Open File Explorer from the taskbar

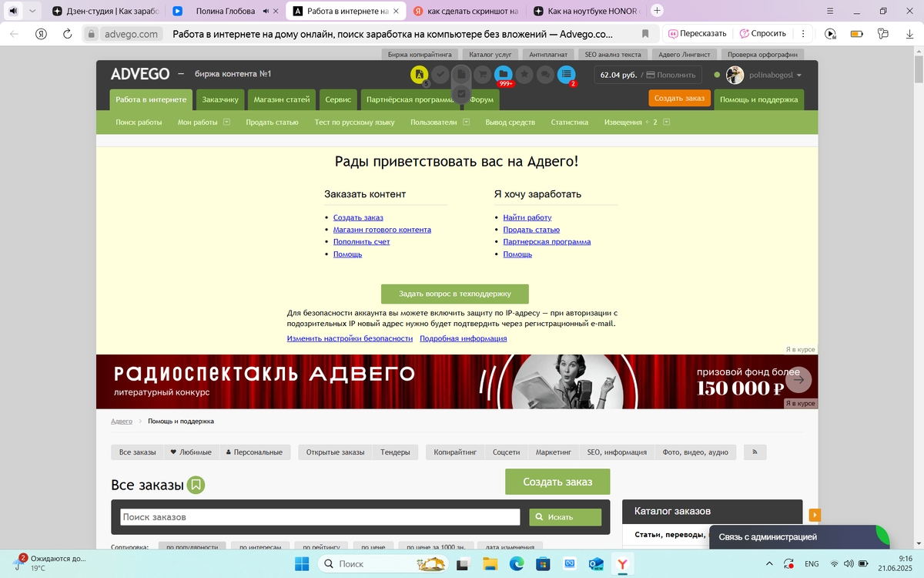[490, 563]
